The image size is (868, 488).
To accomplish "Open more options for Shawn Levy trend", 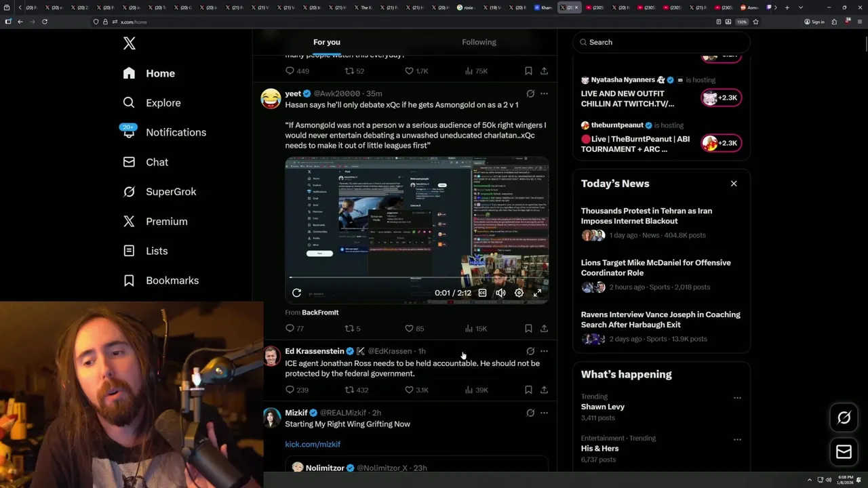I will [x=737, y=398].
